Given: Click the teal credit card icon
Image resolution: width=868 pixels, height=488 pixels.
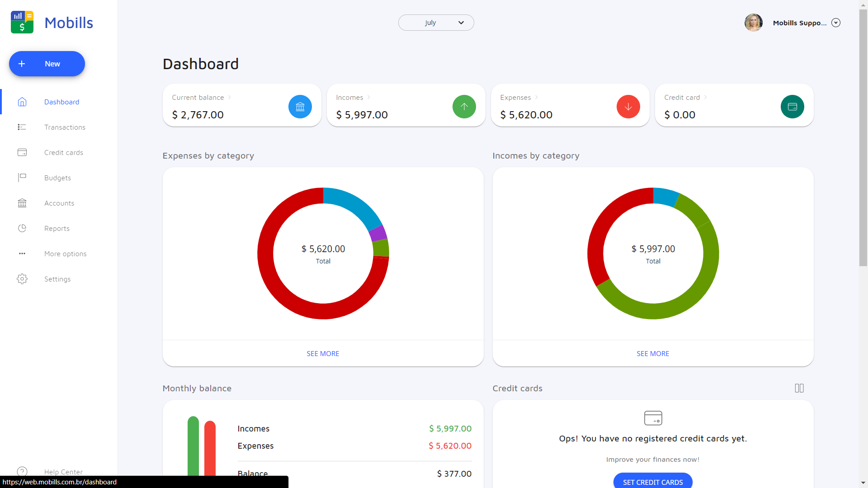Looking at the screenshot, I should click(793, 107).
